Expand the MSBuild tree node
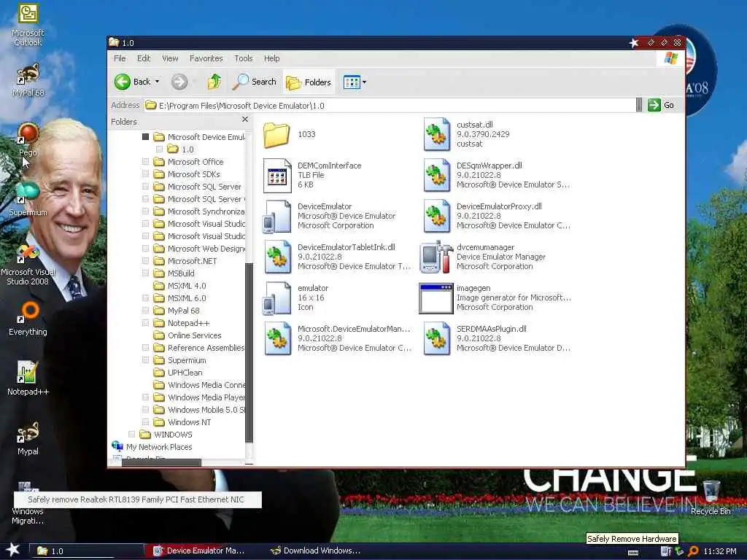 click(x=145, y=273)
